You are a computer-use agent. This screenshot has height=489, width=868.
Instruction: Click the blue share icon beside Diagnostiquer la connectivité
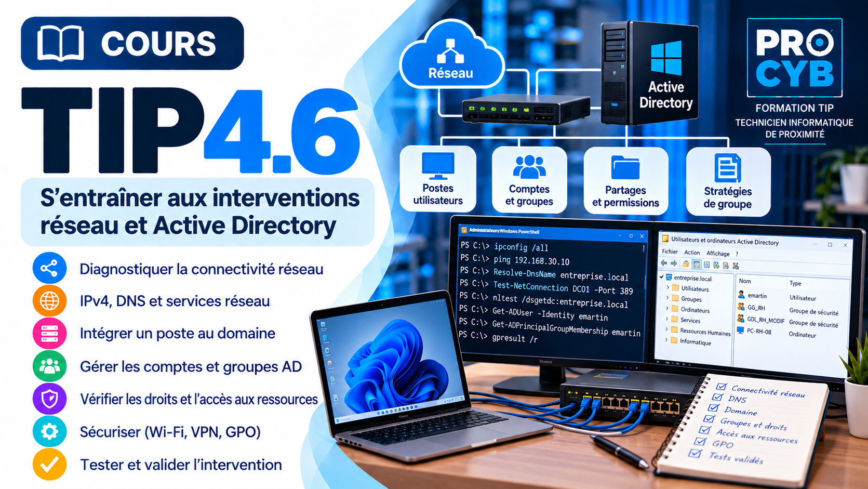pyautogui.click(x=49, y=268)
